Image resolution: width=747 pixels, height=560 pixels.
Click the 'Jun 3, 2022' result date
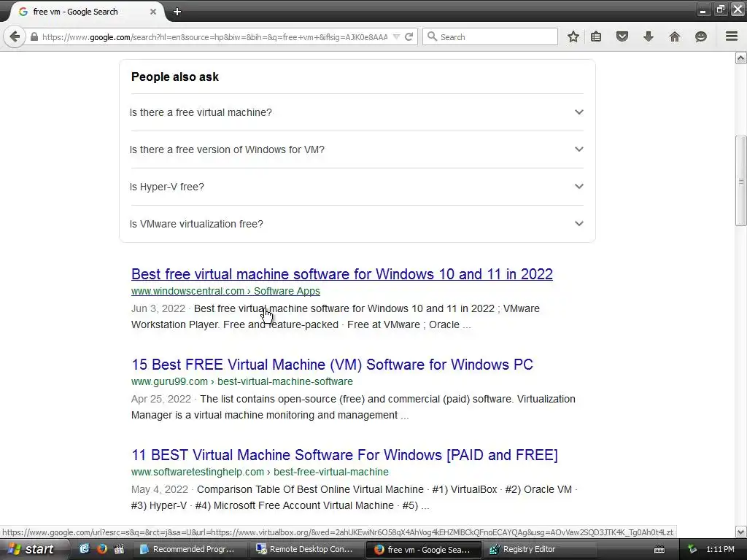[158, 308]
